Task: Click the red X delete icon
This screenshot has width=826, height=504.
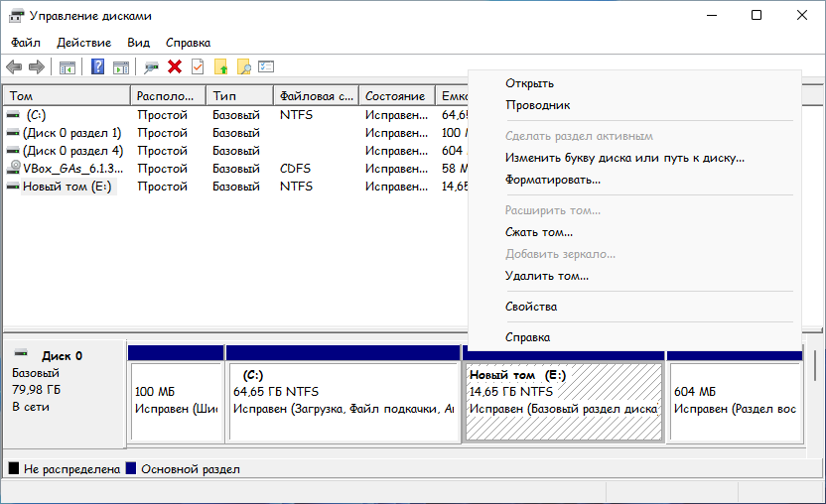Action: [x=175, y=66]
